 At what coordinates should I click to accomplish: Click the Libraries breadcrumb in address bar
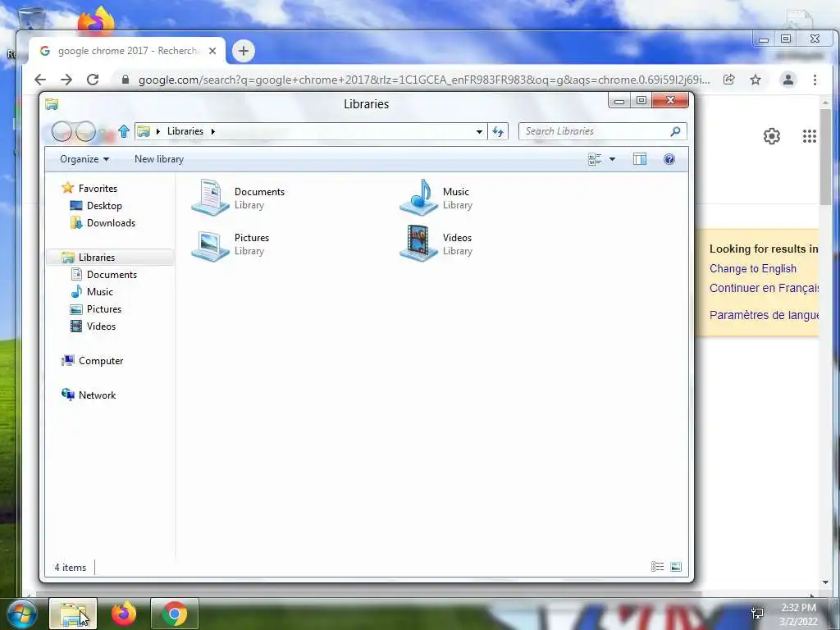point(185,131)
